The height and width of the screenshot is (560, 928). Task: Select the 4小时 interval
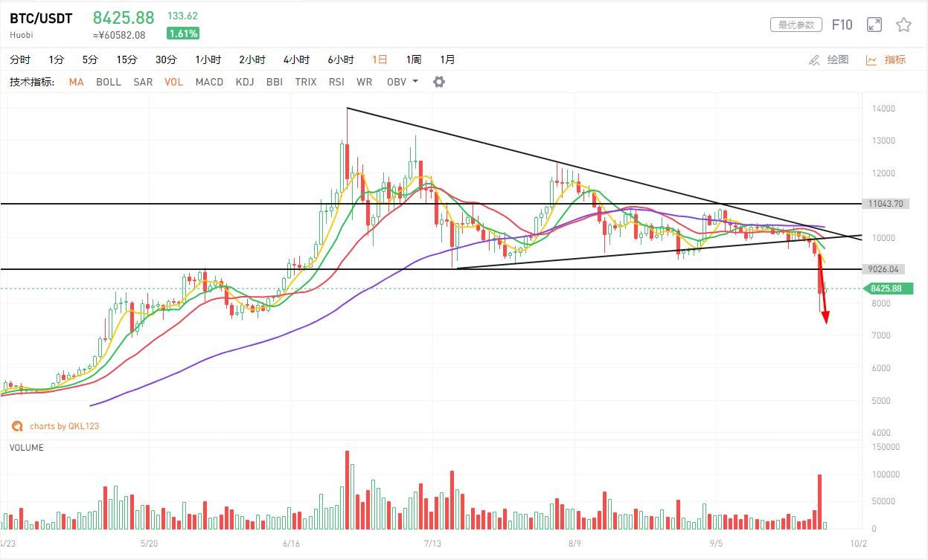296,59
